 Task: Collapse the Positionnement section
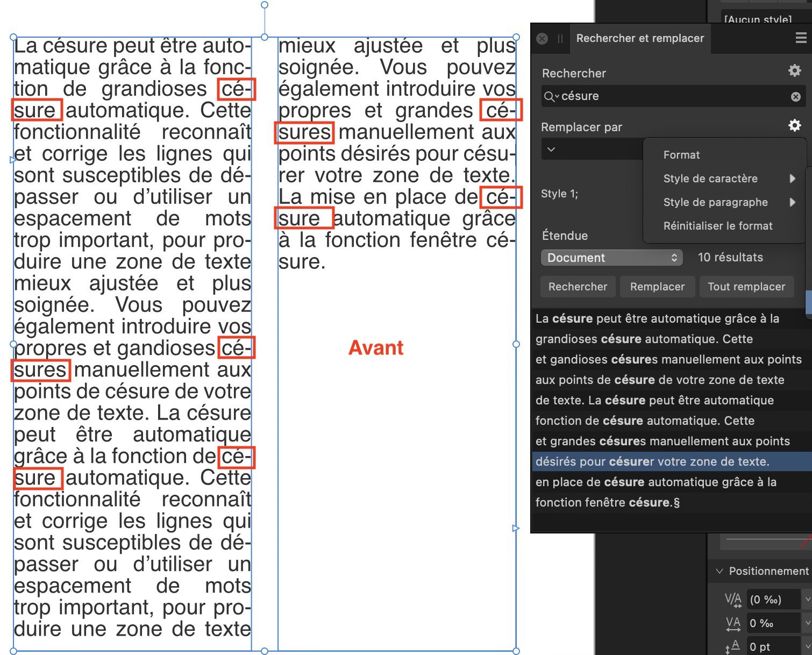[720, 571]
